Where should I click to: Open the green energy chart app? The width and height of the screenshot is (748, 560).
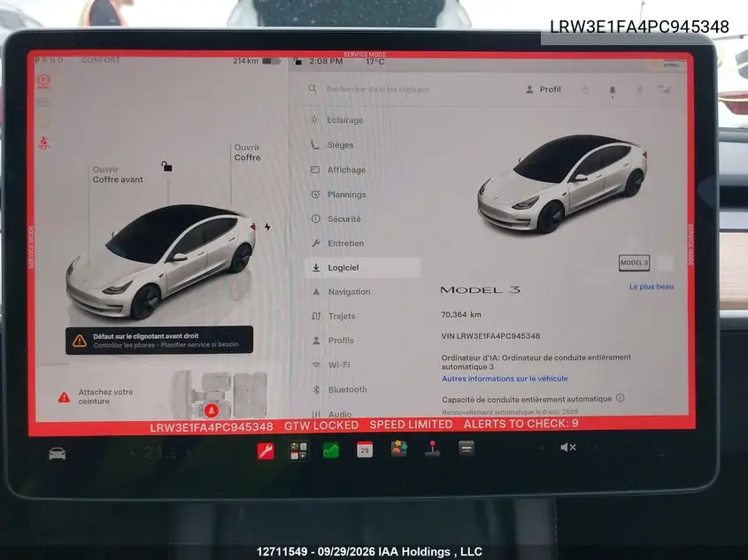(x=331, y=450)
